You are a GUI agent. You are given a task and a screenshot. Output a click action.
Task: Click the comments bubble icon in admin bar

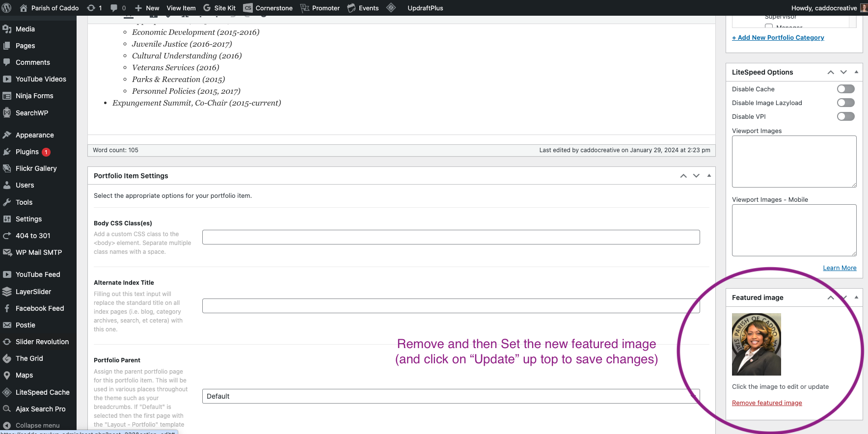click(114, 8)
